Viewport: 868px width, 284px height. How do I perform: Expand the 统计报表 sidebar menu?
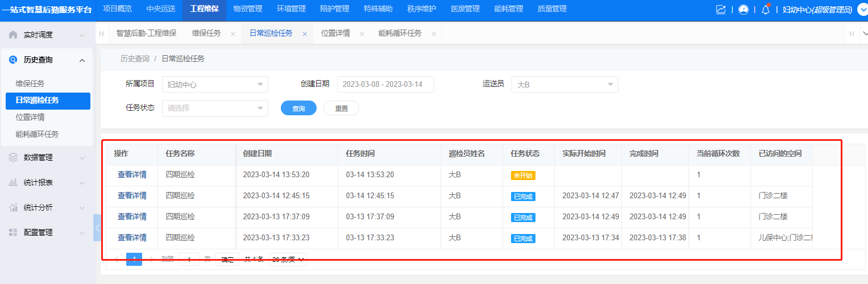(82, 183)
